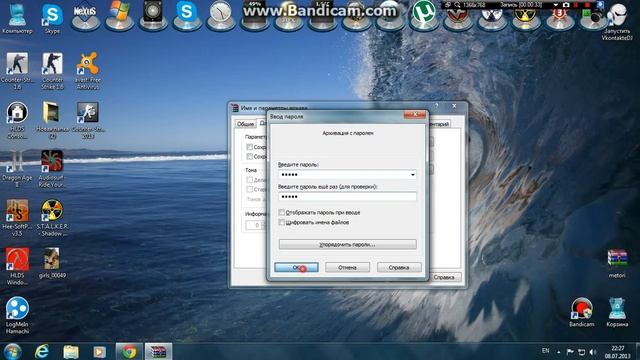Open Запустить VkontakteDJ shortcut

[617, 21]
